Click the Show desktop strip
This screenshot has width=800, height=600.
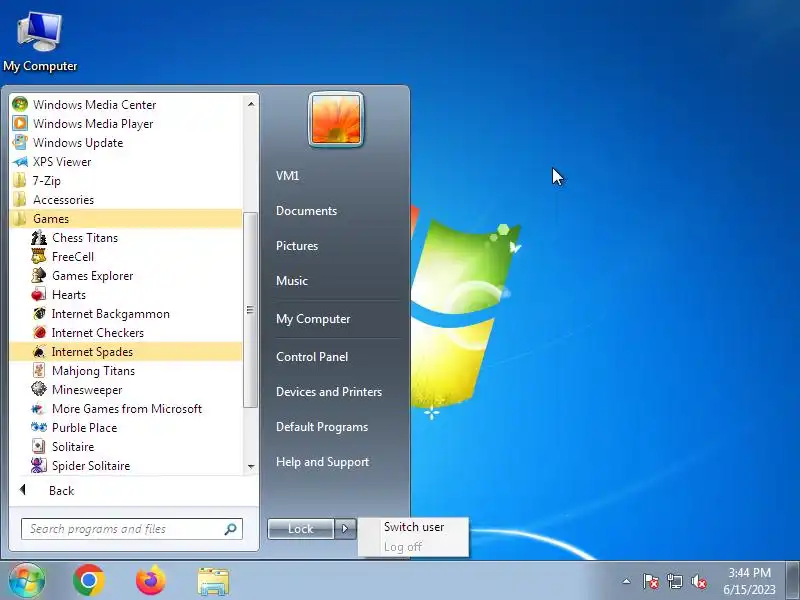tap(792, 581)
